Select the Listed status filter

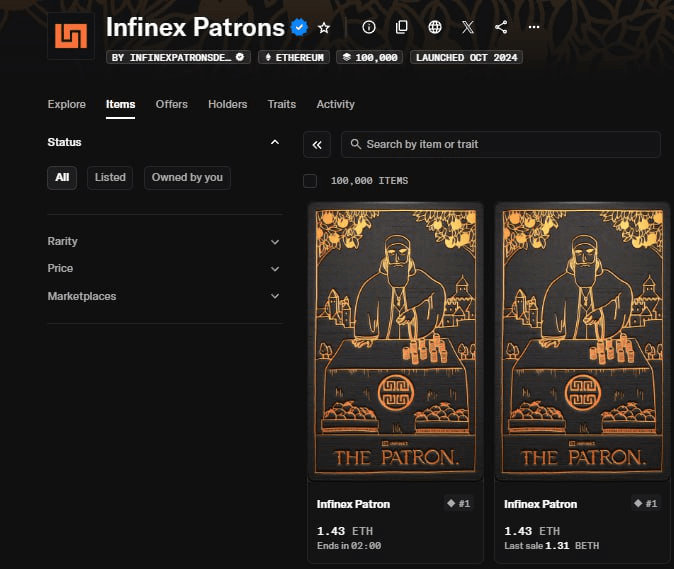(110, 177)
